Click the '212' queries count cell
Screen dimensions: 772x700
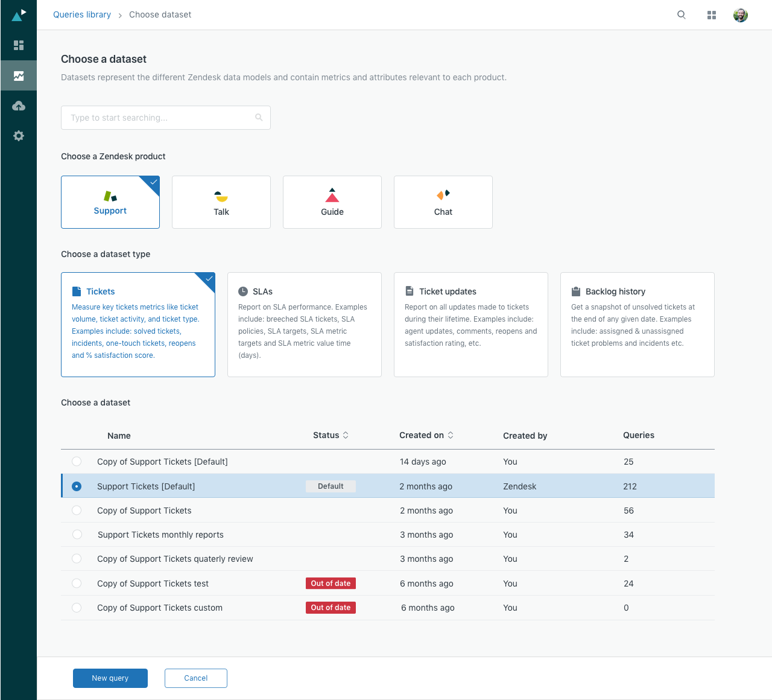point(630,486)
